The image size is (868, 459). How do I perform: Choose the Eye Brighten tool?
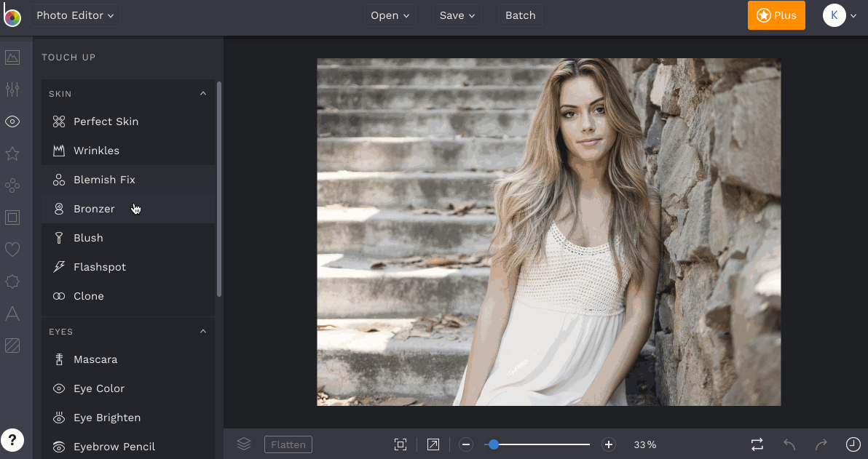tap(128, 418)
